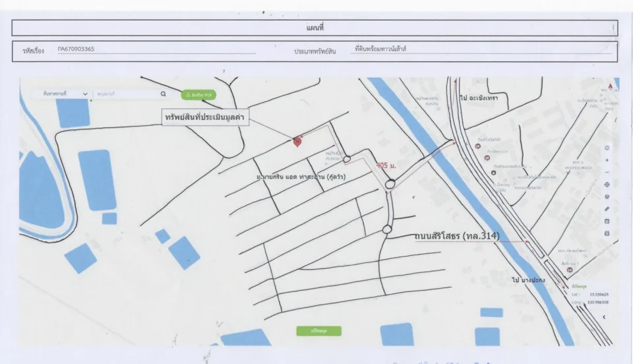Zoom in with the plus icon

(x=607, y=160)
